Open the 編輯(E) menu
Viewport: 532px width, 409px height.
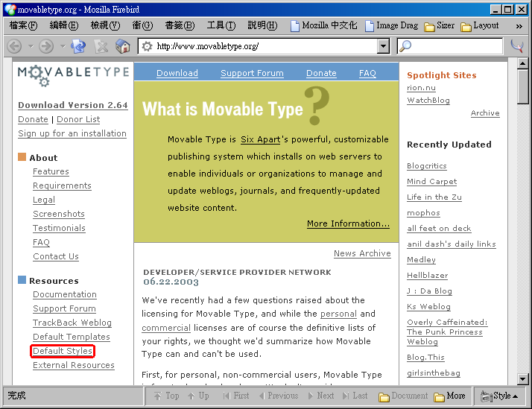tap(64, 26)
